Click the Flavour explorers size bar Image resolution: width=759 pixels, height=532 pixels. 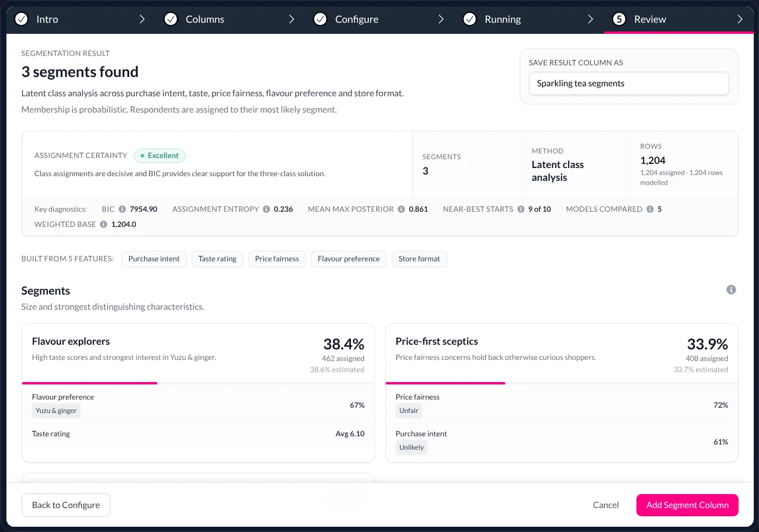coord(198,383)
